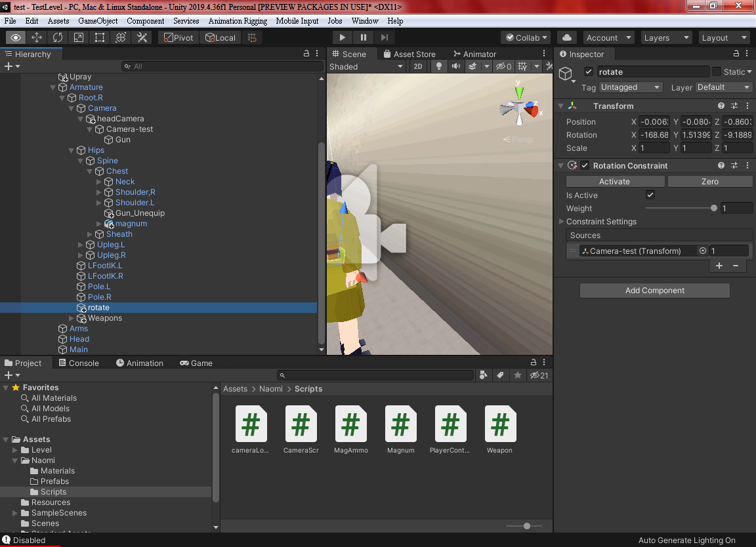Click the Weight slider handle

pos(713,209)
